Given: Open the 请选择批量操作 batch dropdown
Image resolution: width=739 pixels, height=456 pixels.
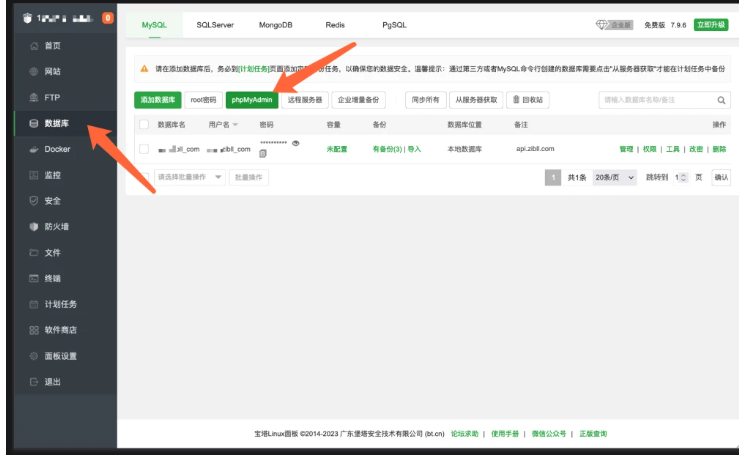Looking at the screenshot, I should (189, 177).
